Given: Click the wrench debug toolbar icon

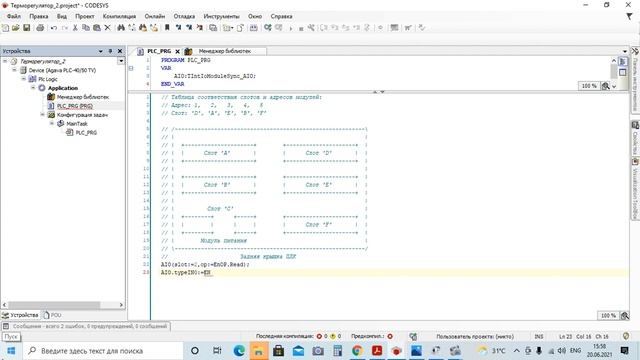Looking at the screenshot, I should tap(311, 28).
